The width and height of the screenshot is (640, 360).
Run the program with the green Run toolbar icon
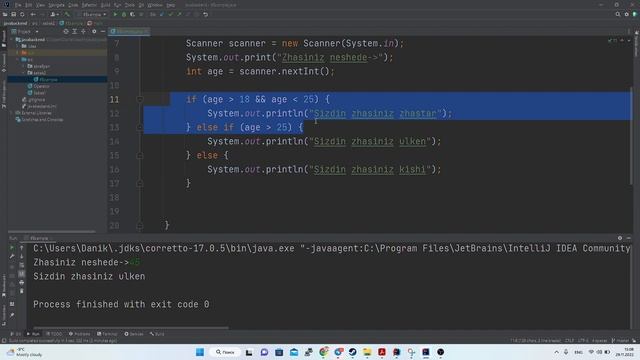[x=115, y=14]
